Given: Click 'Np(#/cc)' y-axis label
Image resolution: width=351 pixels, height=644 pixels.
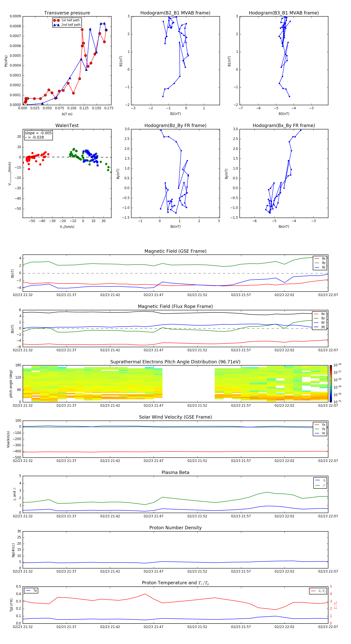Looking at the screenshot, I should [13, 550].
